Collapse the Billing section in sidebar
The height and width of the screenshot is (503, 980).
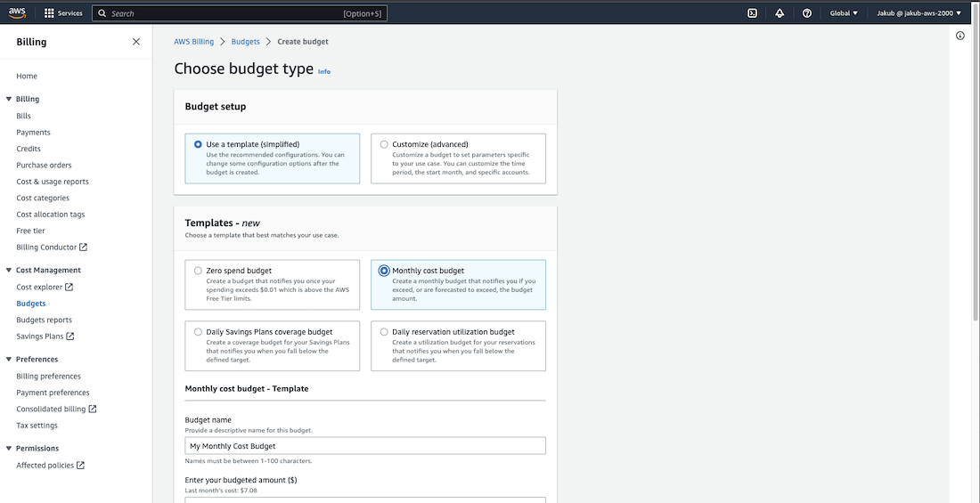click(x=9, y=99)
